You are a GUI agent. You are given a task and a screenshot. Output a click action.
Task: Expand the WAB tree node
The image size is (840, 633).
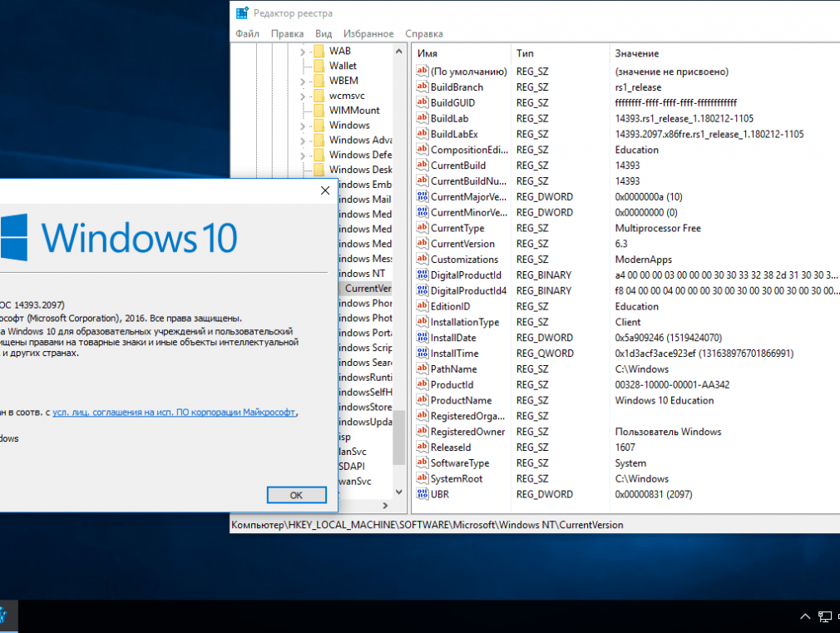pos(303,52)
